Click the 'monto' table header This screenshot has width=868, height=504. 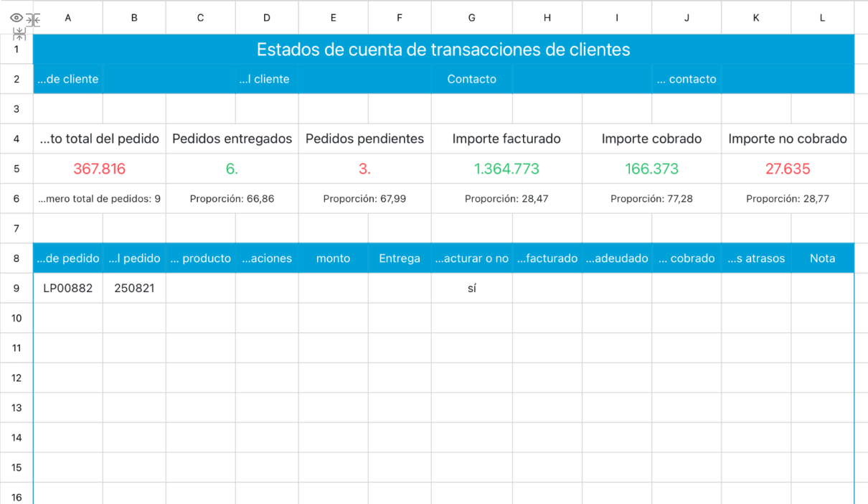coord(334,258)
